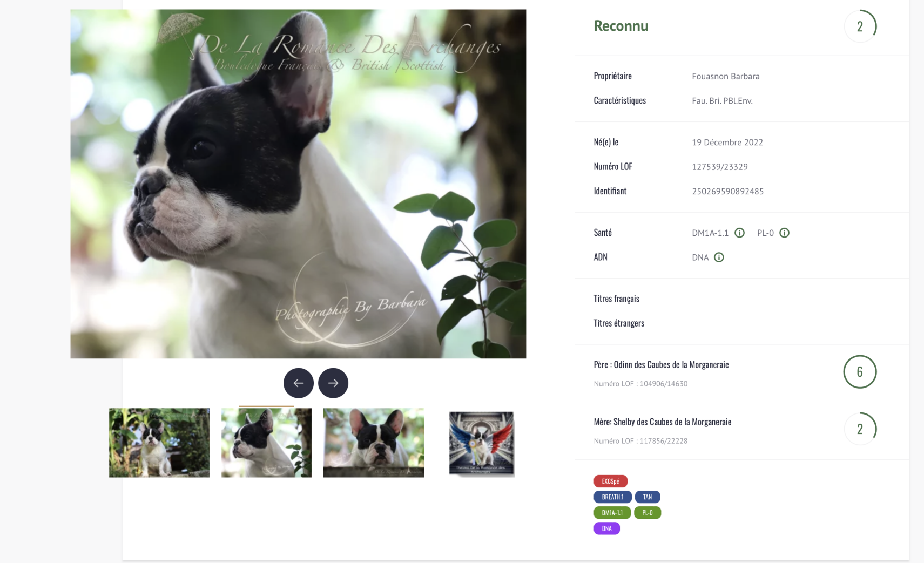This screenshot has width=924, height=563.
Task: Click the previous image arrow button
Action: (x=298, y=383)
